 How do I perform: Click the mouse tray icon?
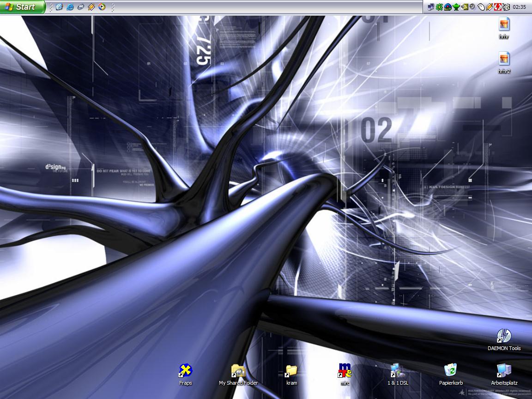click(x=481, y=7)
